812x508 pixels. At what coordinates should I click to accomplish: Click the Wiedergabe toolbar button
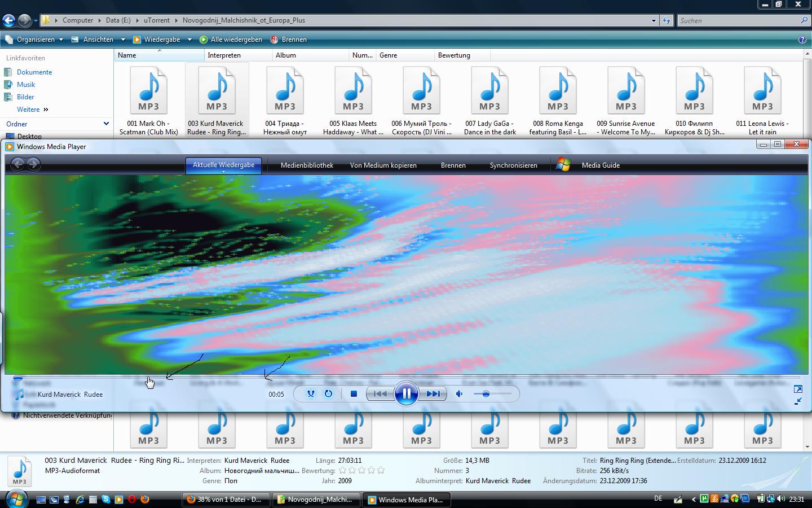pyautogui.click(x=157, y=40)
